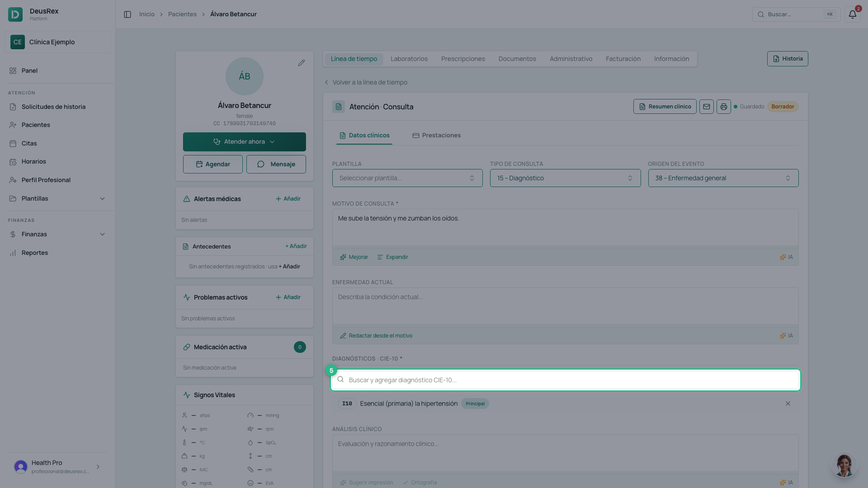
Task: Add an active problem with Añadir
Action: [x=288, y=297]
